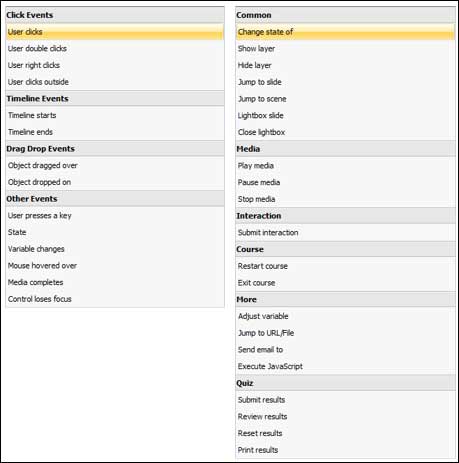Select the "User clicks" event
Screen dimensions: 459x463
pos(115,32)
